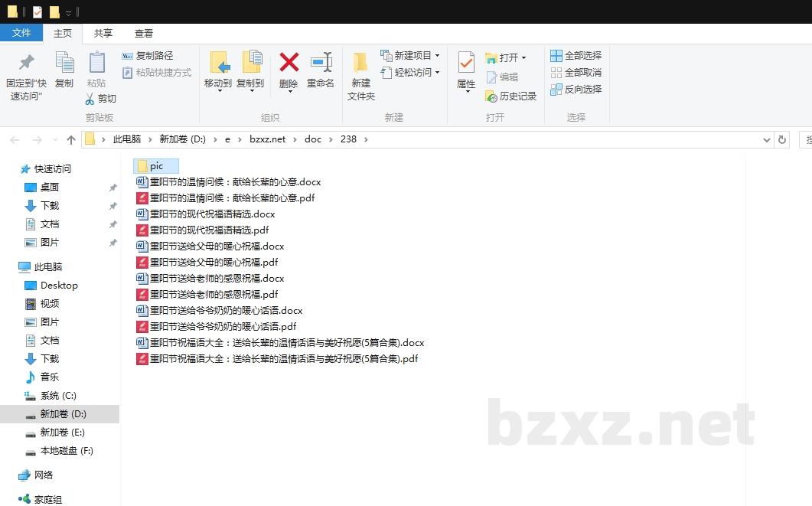
Task: Click the Cut (剪切) scissors icon
Action: pos(90,99)
